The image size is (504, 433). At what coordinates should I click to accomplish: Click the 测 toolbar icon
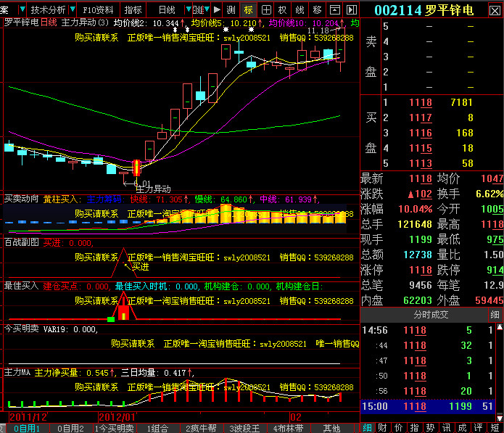231,9
